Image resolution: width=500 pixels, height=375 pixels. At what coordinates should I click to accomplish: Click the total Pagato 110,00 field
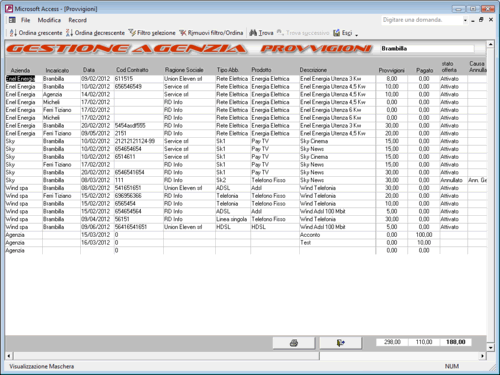point(424,342)
